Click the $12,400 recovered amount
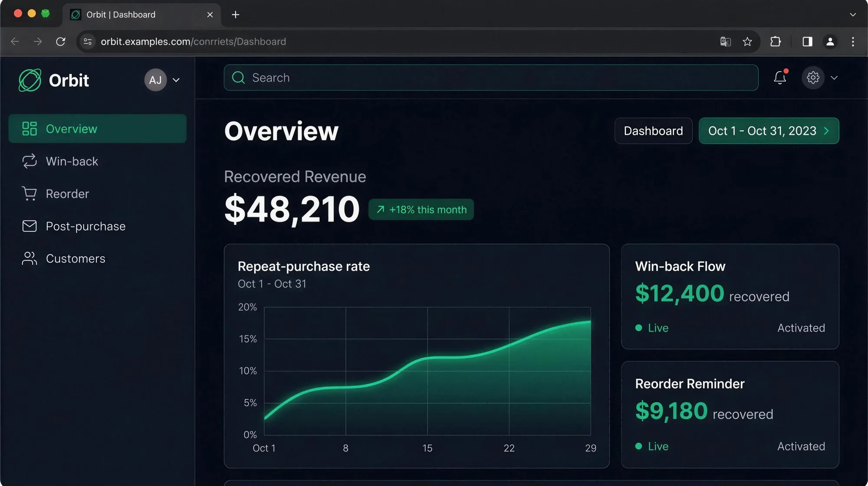The image size is (868, 486). [x=680, y=293]
